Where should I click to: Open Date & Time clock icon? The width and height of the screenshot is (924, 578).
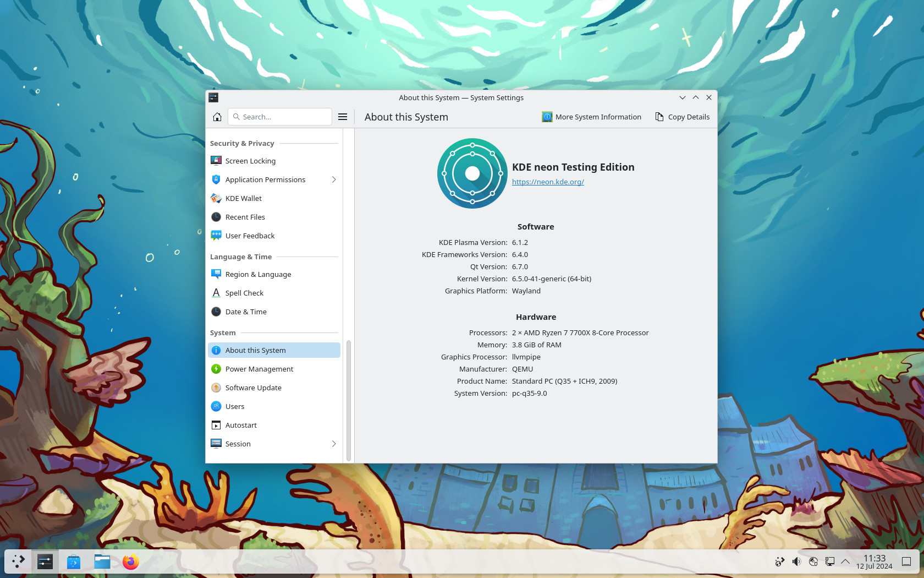point(216,312)
